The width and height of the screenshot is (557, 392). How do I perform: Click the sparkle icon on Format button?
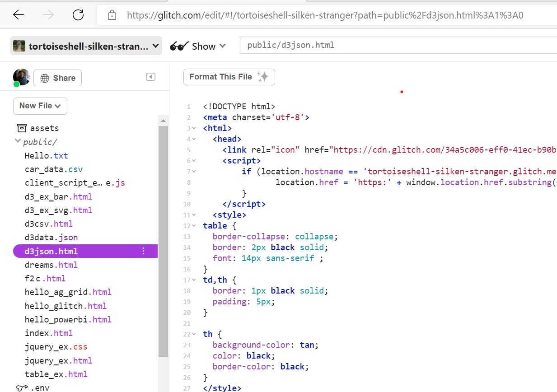(x=263, y=77)
